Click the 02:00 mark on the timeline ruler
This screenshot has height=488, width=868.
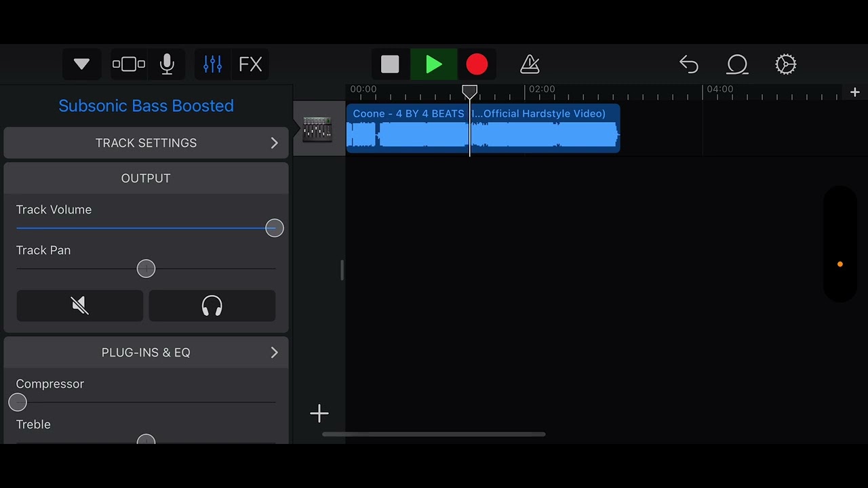(542, 89)
